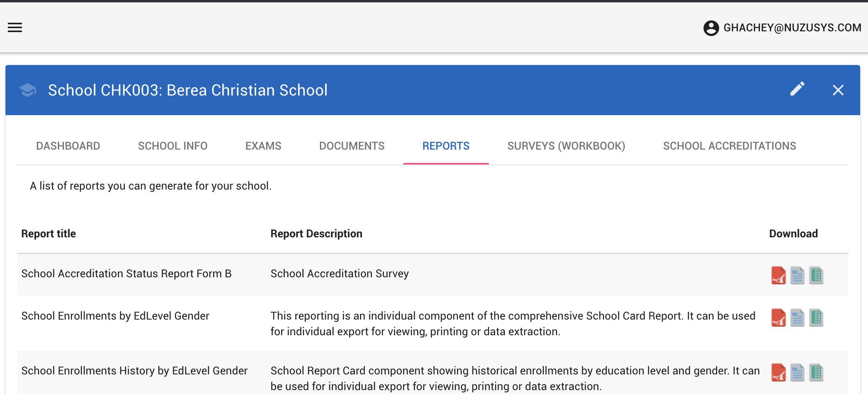
Task: Open the hamburger navigation menu
Action: [15, 27]
